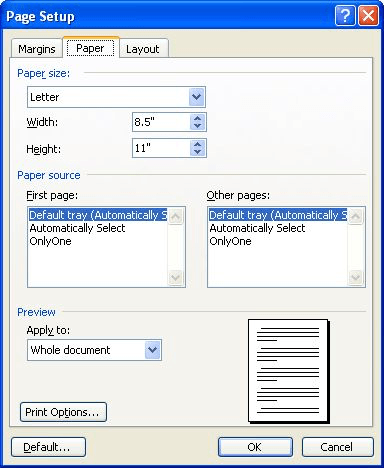Close the Page Setup dialog

(368, 15)
